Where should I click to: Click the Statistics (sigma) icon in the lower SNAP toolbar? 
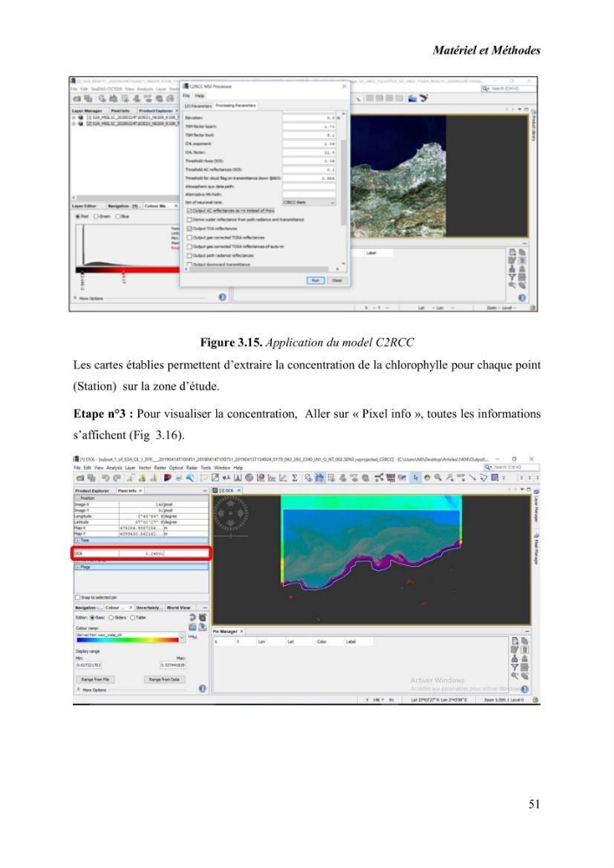(295, 477)
